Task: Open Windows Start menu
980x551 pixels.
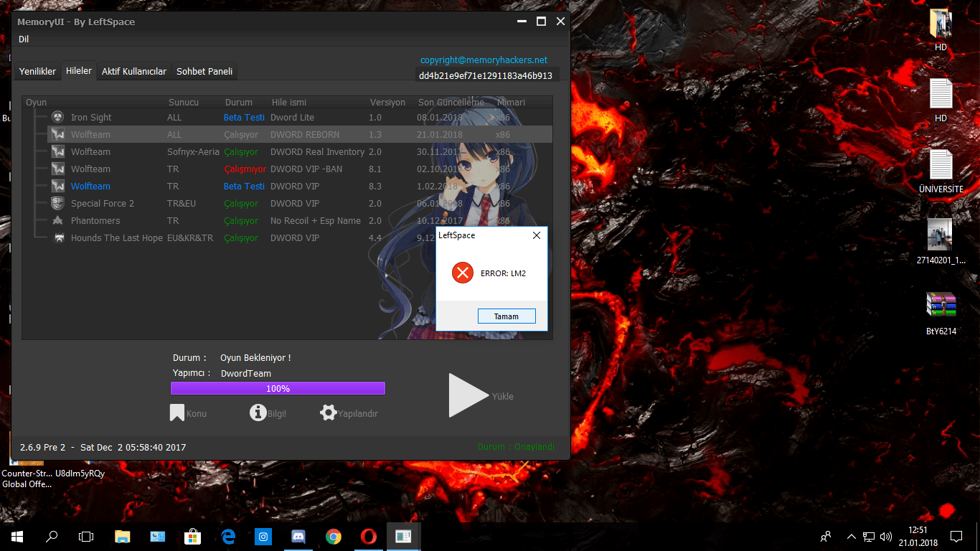Action: (x=17, y=536)
